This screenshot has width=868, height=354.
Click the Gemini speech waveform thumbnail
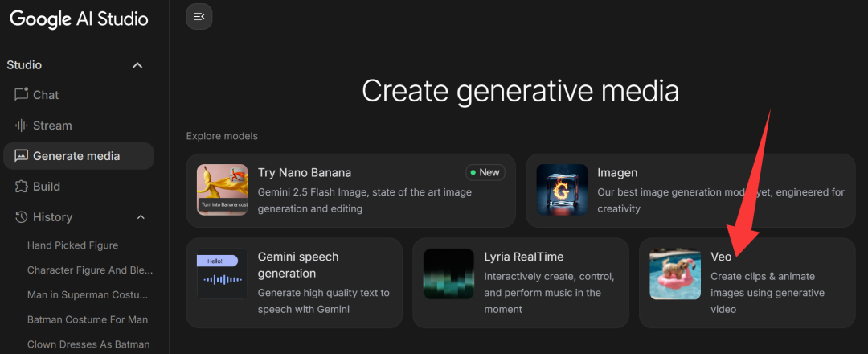click(223, 274)
